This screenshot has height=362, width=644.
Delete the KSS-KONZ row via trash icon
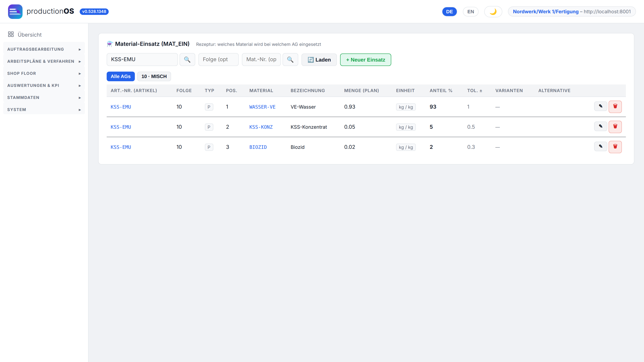[x=615, y=127]
